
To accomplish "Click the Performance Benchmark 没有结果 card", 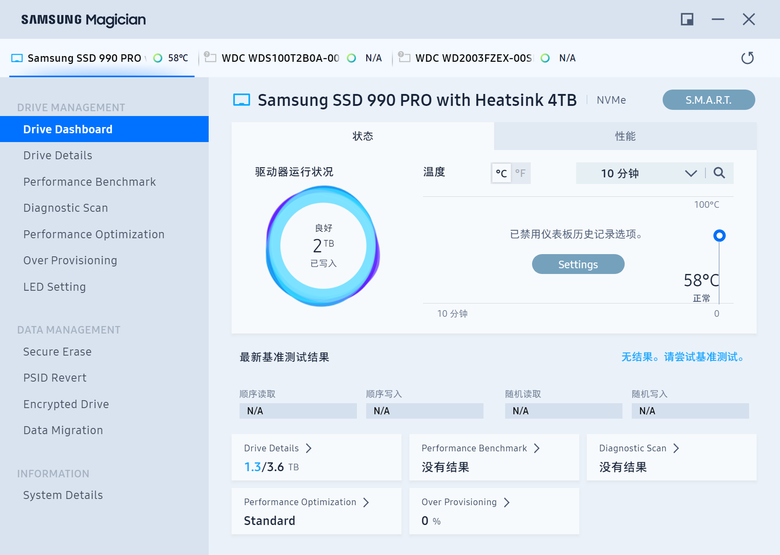I will click(494, 457).
